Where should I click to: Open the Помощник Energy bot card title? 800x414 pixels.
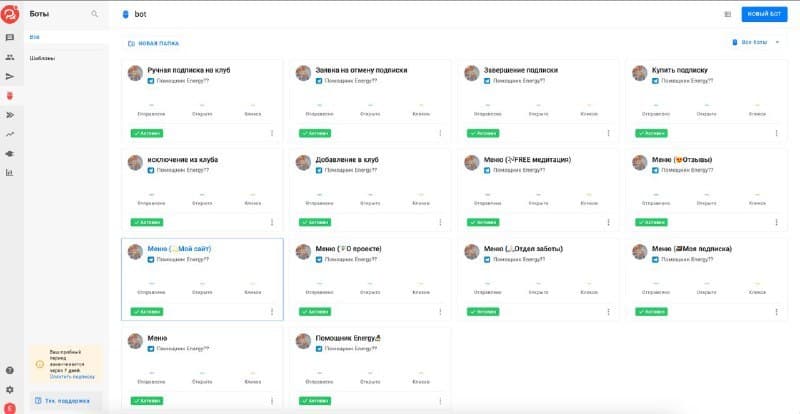pos(348,338)
